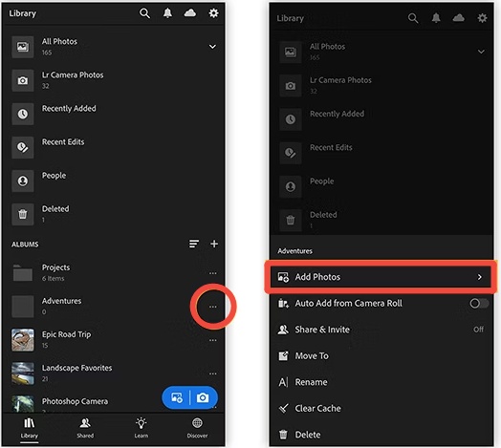Click dimmed search icon in right screen
The width and height of the screenshot is (501, 448).
(x=413, y=18)
